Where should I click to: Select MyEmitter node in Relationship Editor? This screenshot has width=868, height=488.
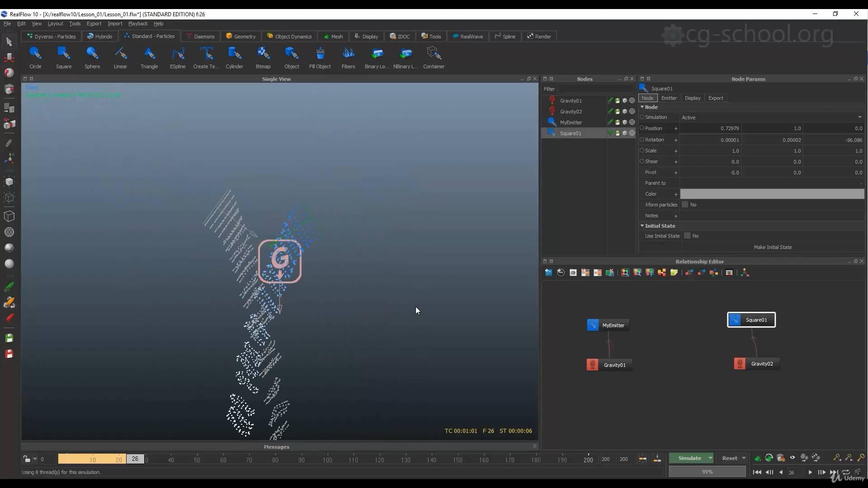(x=608, y=325)
